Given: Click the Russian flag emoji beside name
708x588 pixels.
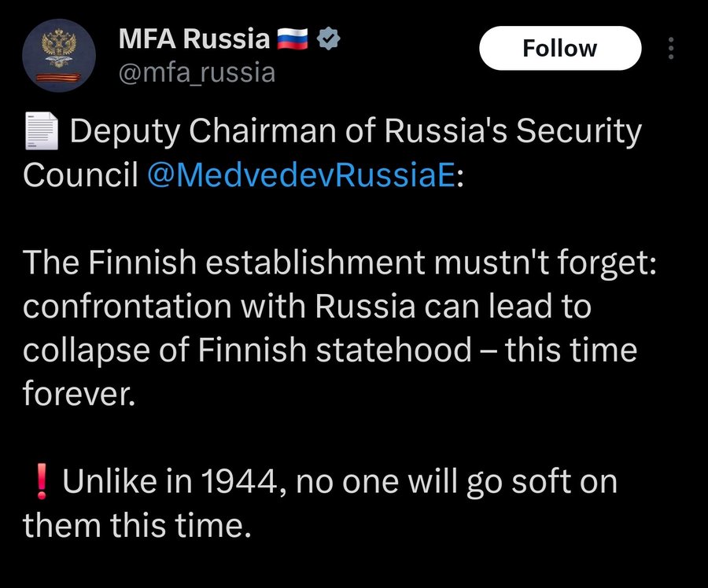Looking at the screenshot, I should [296, 39].
